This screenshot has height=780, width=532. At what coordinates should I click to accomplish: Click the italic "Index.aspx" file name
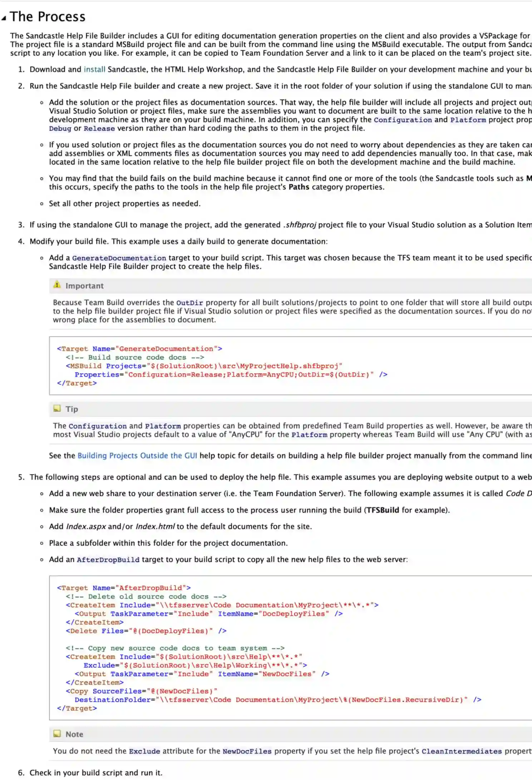click(86, 527)
